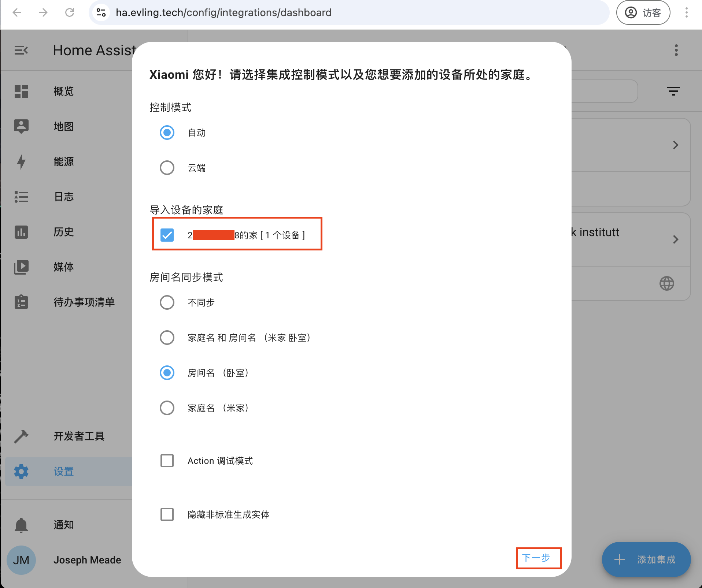Screen dimensions: 702x588
Task: Select 家庭名 和 房间名 (米家 卧室) option
Action: coord(167,338)
